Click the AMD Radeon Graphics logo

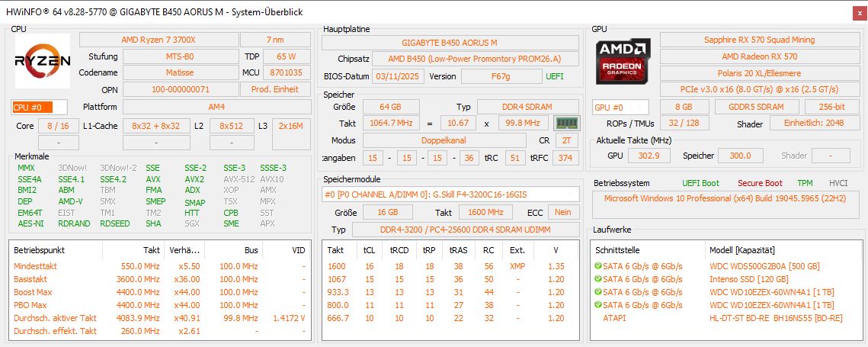623,60
